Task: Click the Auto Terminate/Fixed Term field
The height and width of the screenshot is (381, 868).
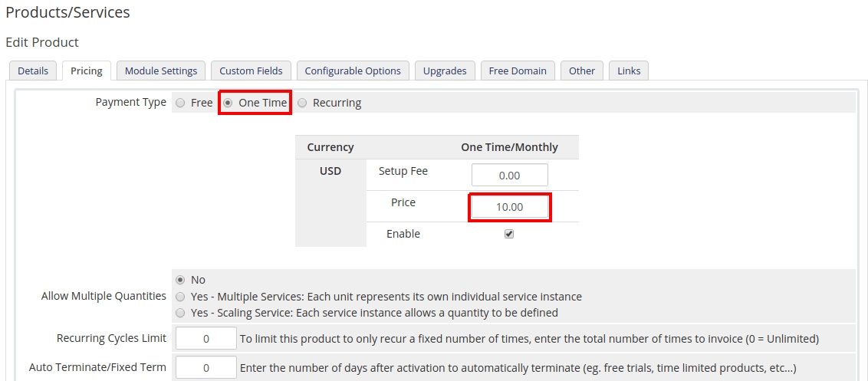Action: coord(206,368)
